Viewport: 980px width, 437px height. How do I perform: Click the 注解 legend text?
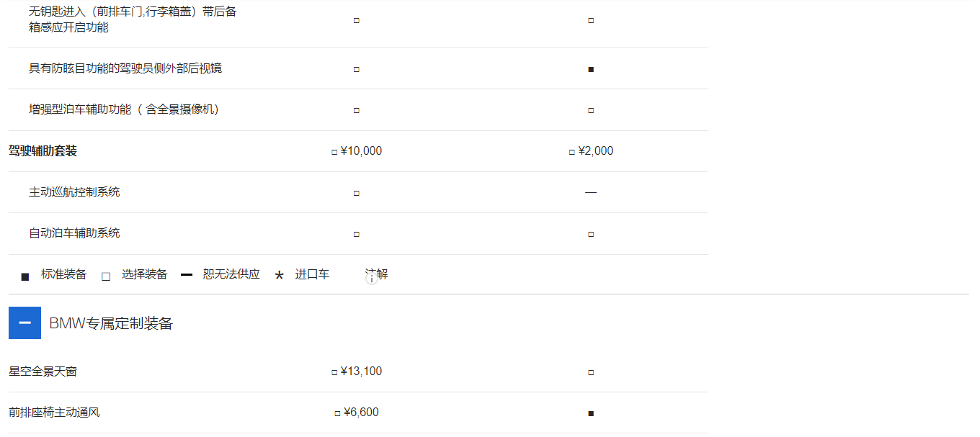[379, 274]
